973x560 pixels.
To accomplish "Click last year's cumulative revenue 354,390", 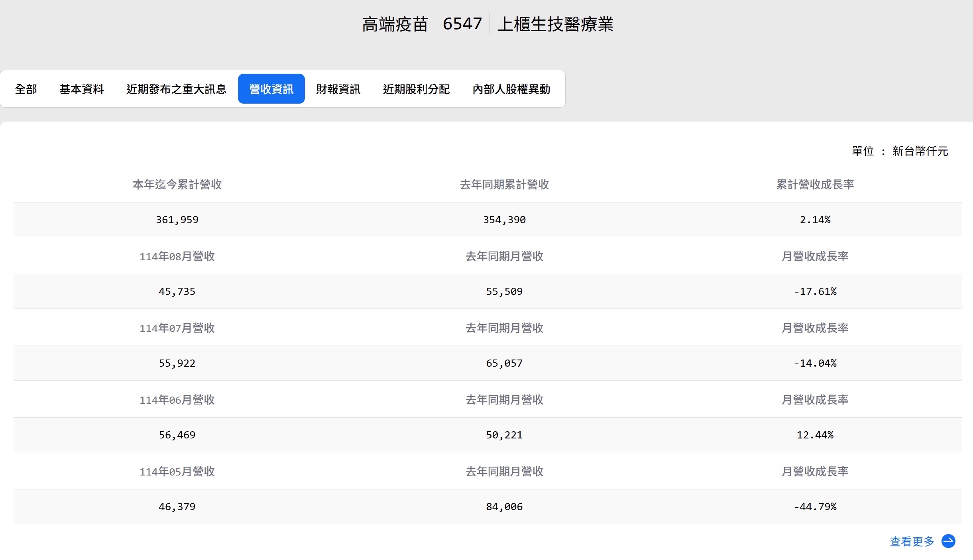I will [x=504, y=220].
